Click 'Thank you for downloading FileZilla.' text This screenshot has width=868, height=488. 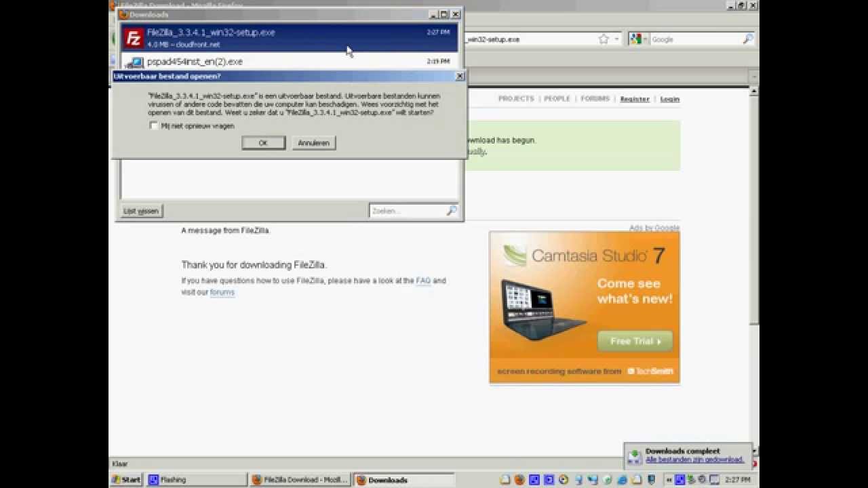(x=254, y=265)
